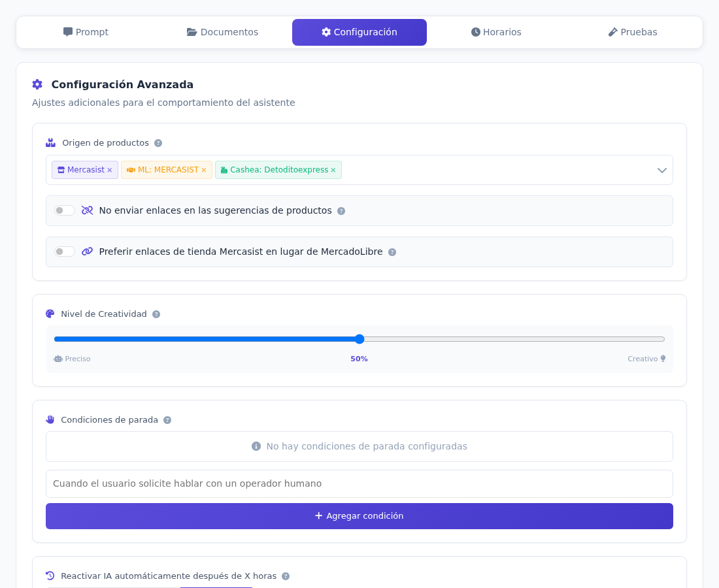Open help for Preferir enlaces de tienda option

point(392,252)
